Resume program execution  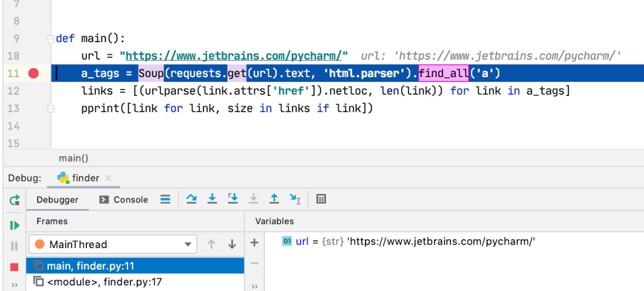(x=14, y=225)
